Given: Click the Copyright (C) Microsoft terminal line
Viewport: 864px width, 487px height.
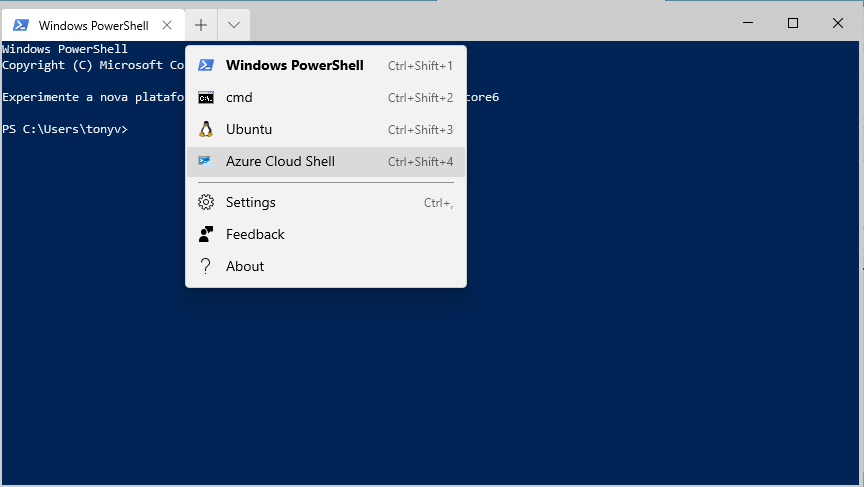Looking at the screenshot, I should coord(93,65).
